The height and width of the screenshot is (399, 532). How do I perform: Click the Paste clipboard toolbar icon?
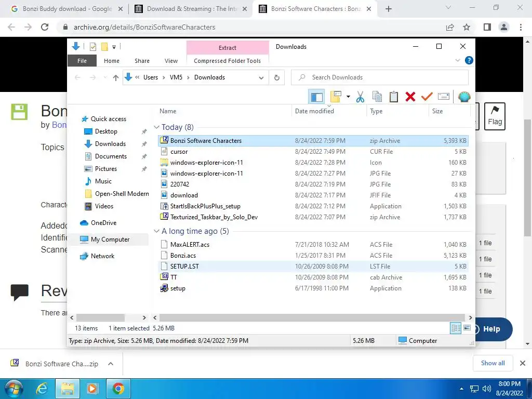click(x=394, y=97)
